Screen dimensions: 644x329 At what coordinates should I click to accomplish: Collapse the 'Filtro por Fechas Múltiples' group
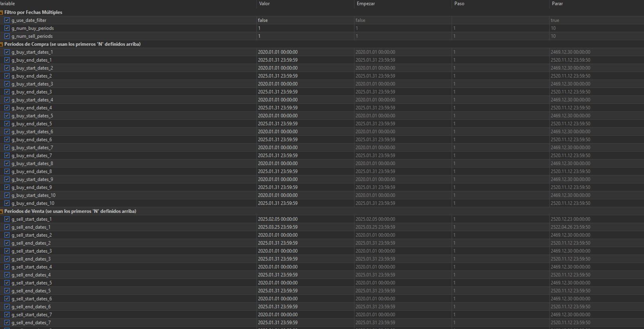coord(1,12)
